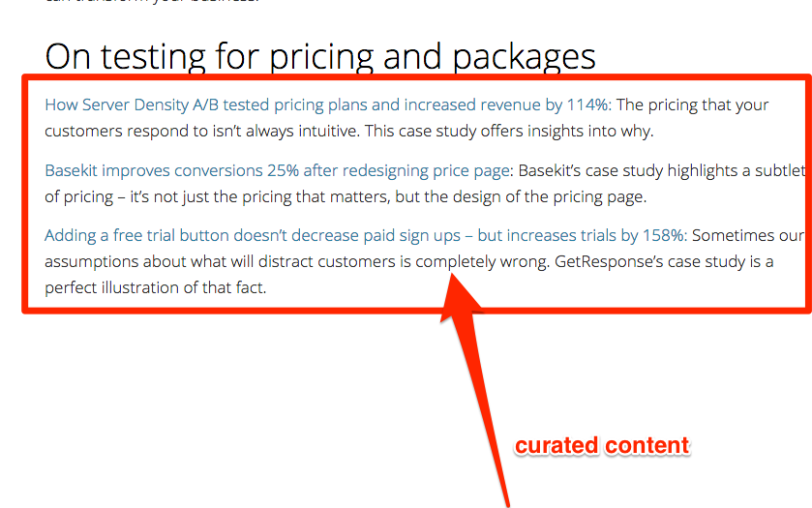Click the text 'The pricing that your'
Screen dimensions: 812x508
(x=692, y=105)
